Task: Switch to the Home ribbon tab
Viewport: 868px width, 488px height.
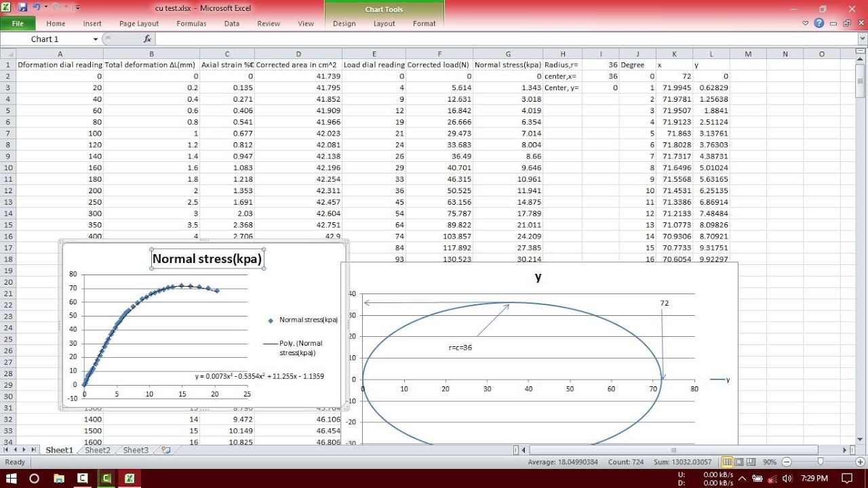Action: [56, 23]
